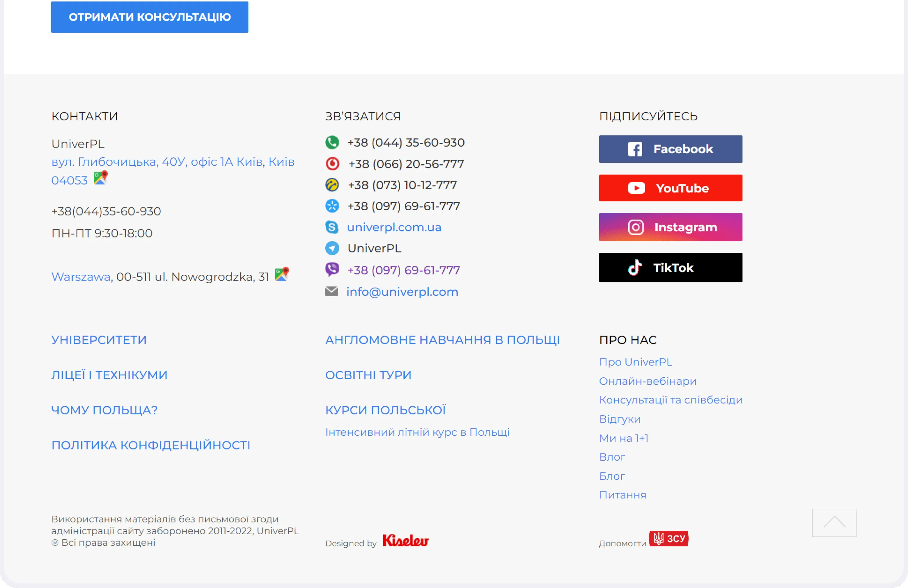Click the green phone icon for the 044 number
Viewport: 908px width, 588px height.
click(x=332, y=142)
